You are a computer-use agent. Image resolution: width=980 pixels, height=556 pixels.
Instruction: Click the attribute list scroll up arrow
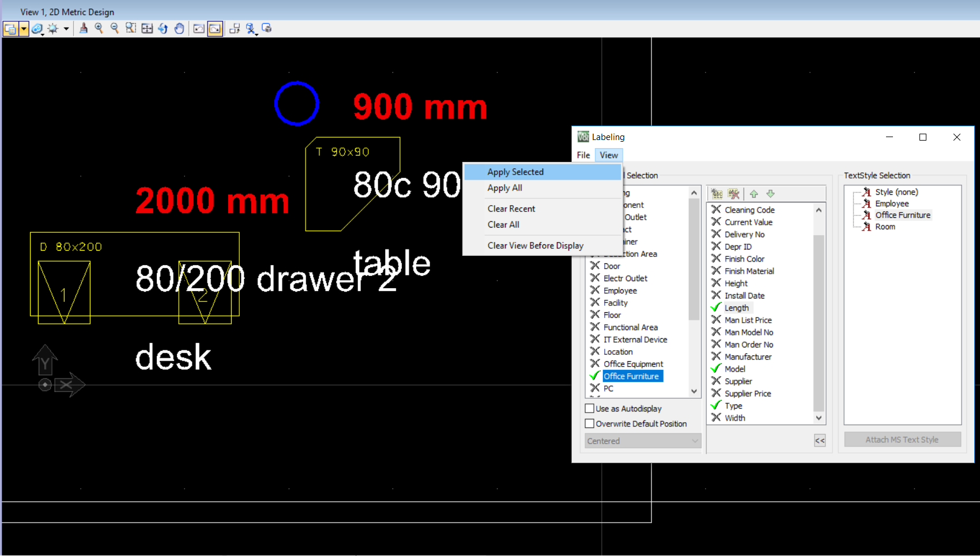pyautogui.click(x=819, y=210)
